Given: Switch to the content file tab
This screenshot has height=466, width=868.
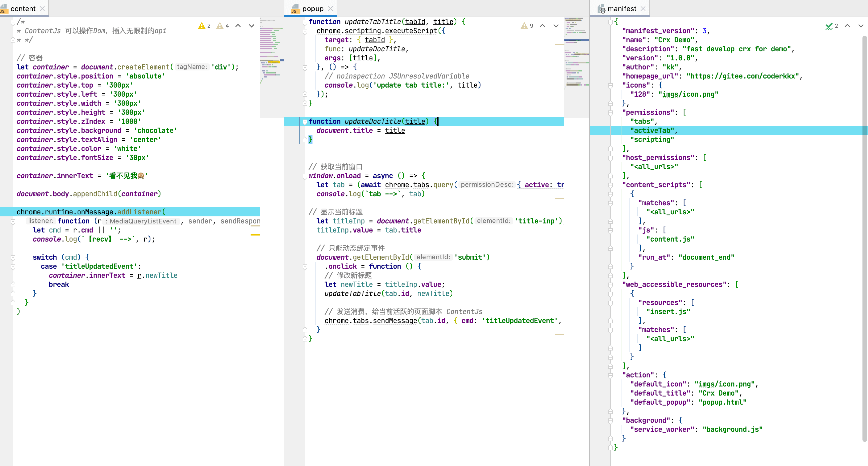Looking at the screenshot, I should [23, 9].
